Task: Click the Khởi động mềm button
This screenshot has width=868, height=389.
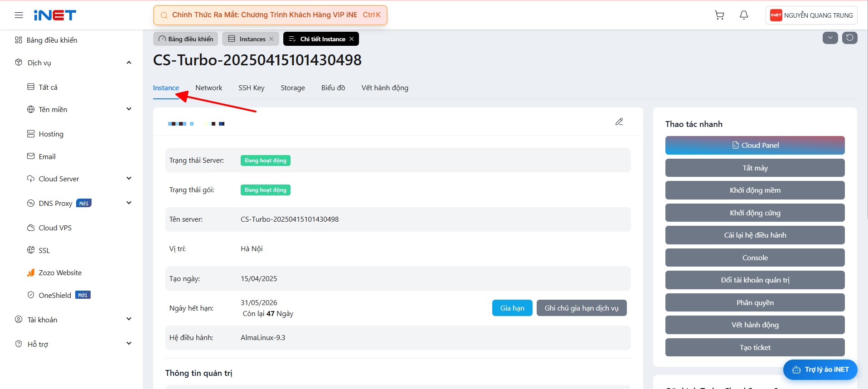Action: pyautogui.click(x=755, y=190)
